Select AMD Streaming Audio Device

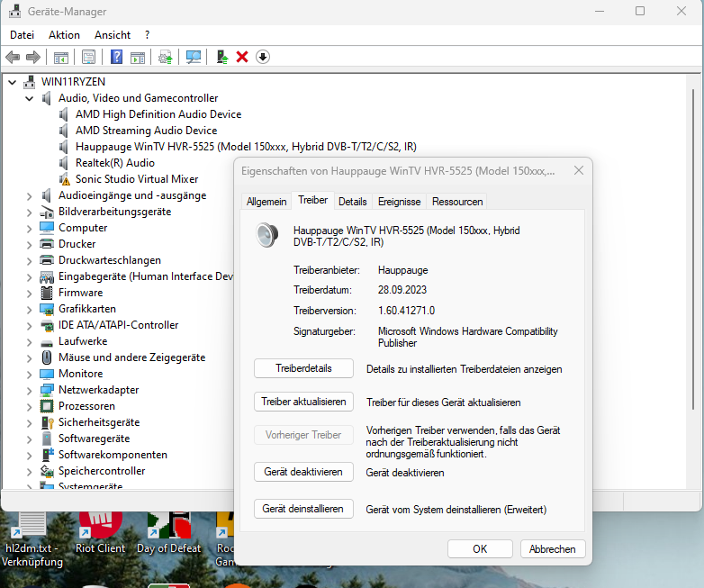point(147,131)
